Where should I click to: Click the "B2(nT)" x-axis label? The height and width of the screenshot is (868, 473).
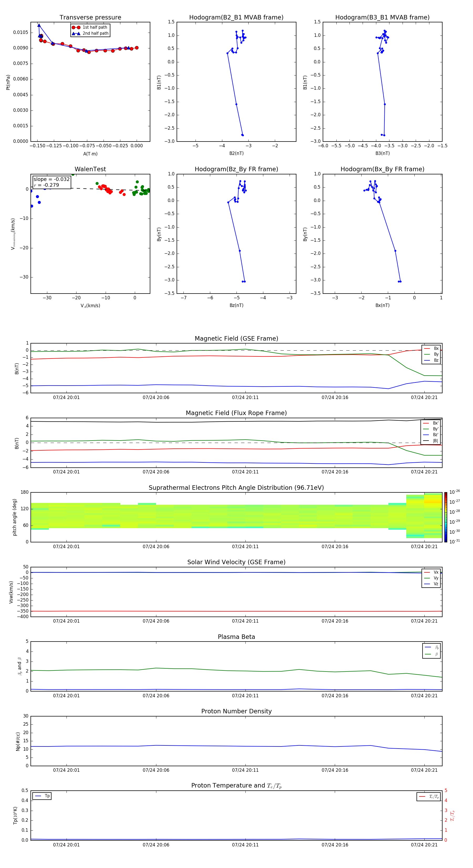click(236, 153)
